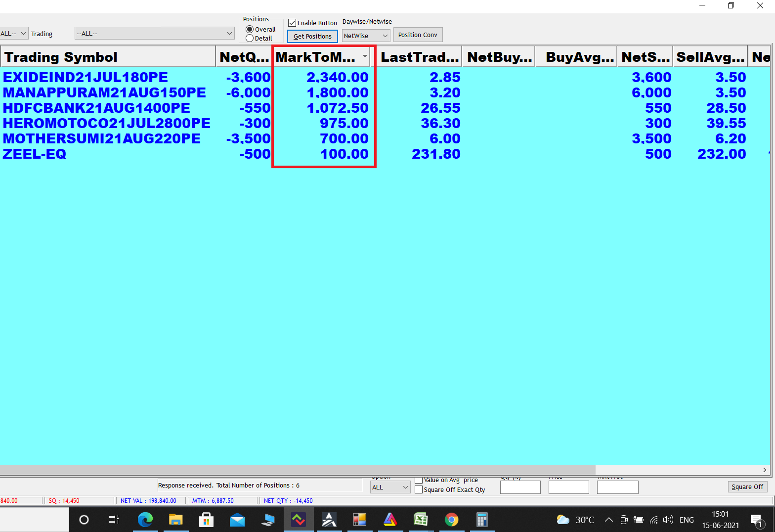Open Task View in the taskbar
Screen dimensions: 775x532
coord(114,520)
